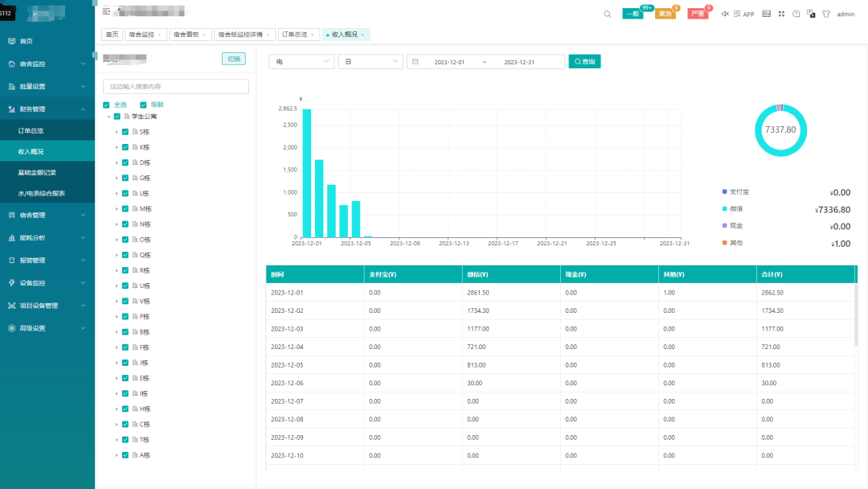Switch to the 首页 tab
The height and width of the screenshot is (489, 868).
[x=112, y=35]
